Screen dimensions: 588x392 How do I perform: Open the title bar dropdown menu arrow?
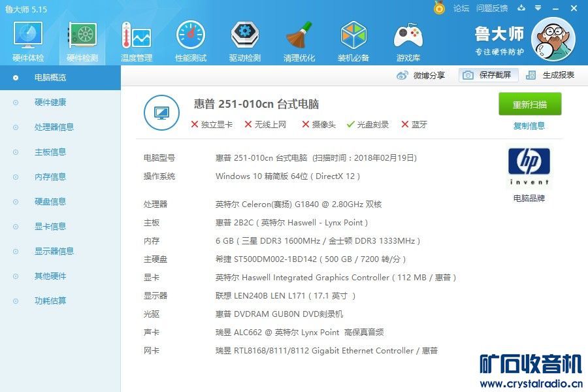(x=538, y=8)
